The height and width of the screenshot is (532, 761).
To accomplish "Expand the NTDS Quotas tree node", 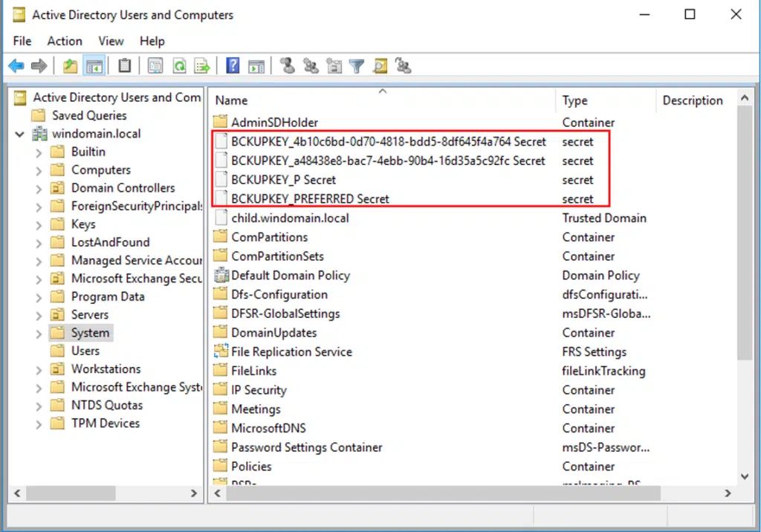I will [x=39, y=406].
